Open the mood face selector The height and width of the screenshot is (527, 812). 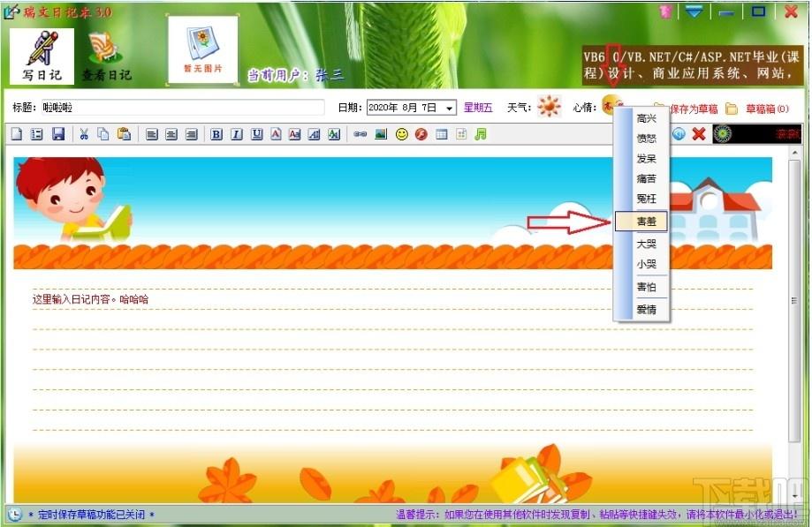pos(610,105)
